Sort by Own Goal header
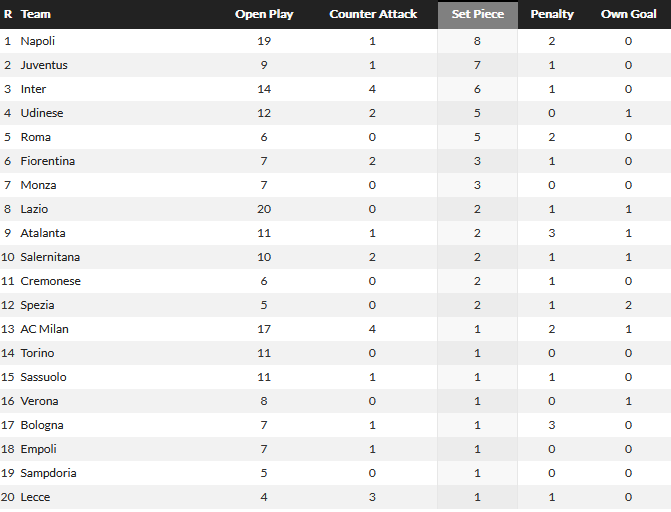671x512 pixels. 628,15
